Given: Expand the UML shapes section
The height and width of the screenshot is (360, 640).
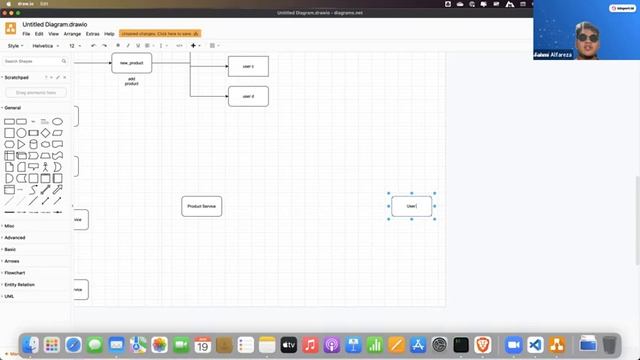Looking at the screenshot, I should (8, 296).
